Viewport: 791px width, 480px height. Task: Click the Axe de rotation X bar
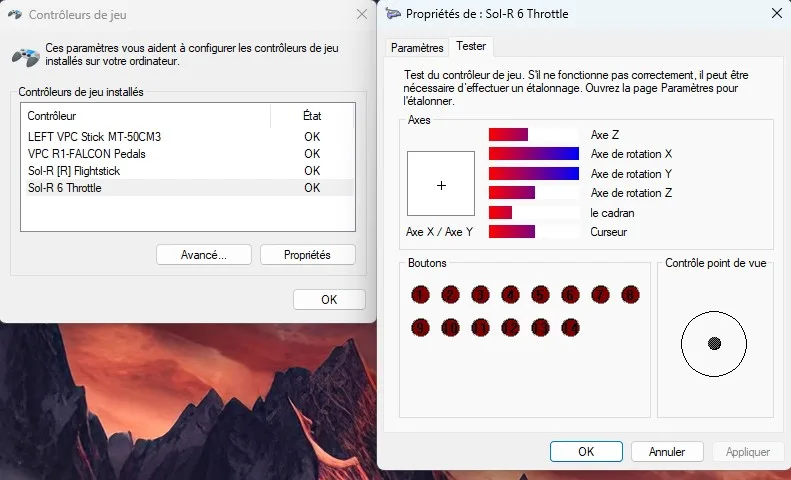click(x=534, y=154)
